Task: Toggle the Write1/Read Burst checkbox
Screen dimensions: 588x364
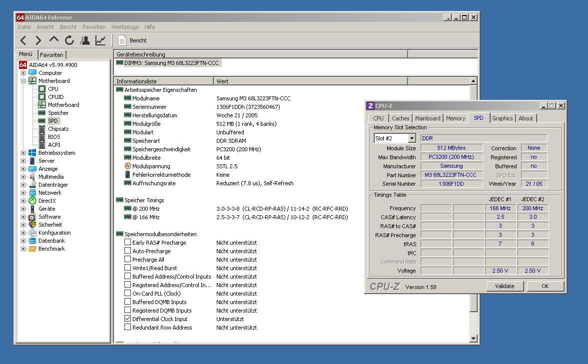Action: [x=127, y=268]
